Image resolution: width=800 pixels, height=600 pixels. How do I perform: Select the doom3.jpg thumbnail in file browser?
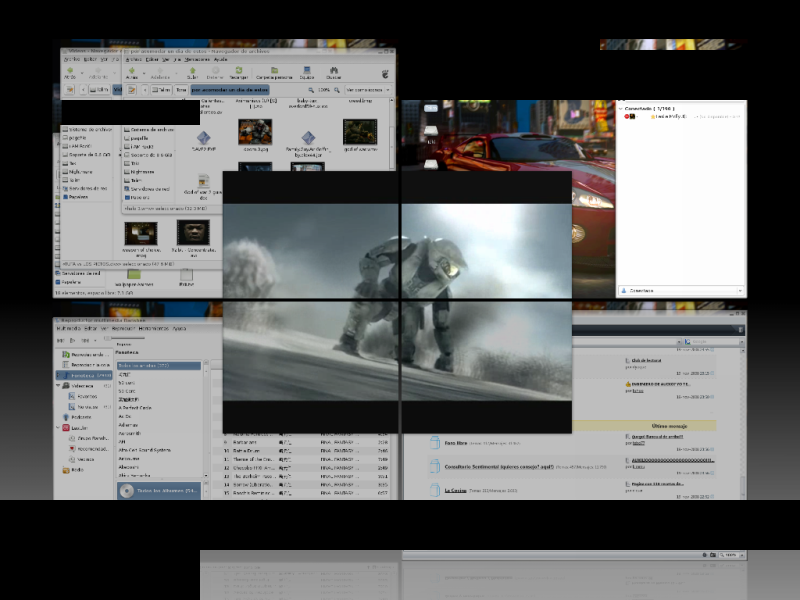[x=255, y=132]
